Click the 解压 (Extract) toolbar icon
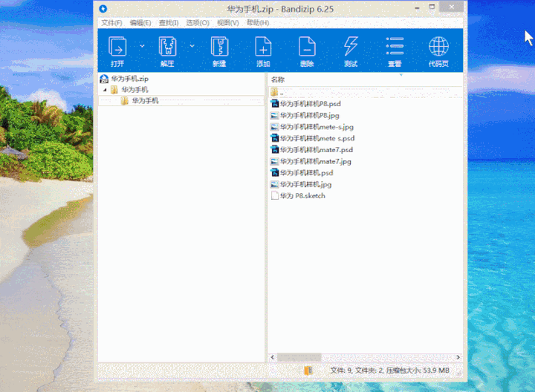Screen dimensions: 535x392 [167, 46]
